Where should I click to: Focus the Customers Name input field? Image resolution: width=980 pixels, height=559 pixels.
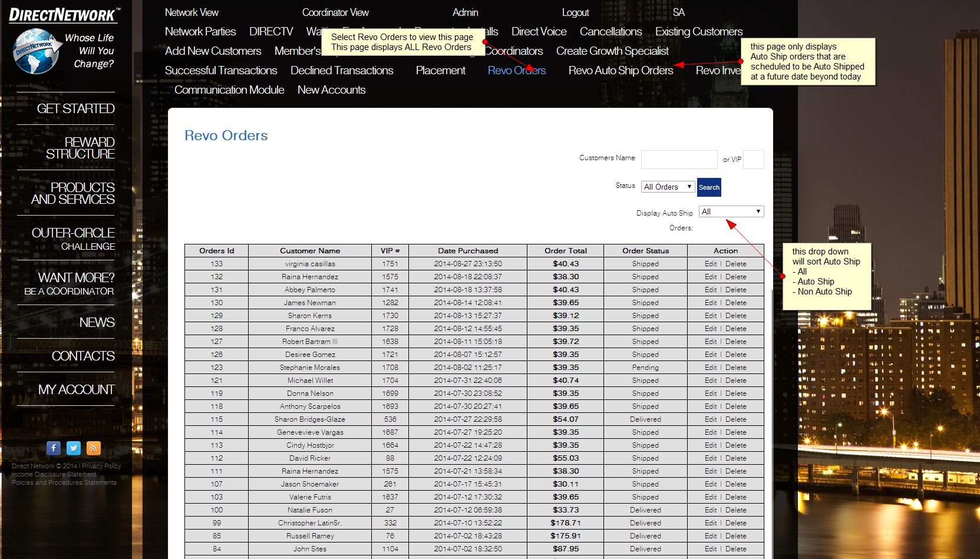click(679, 160)
